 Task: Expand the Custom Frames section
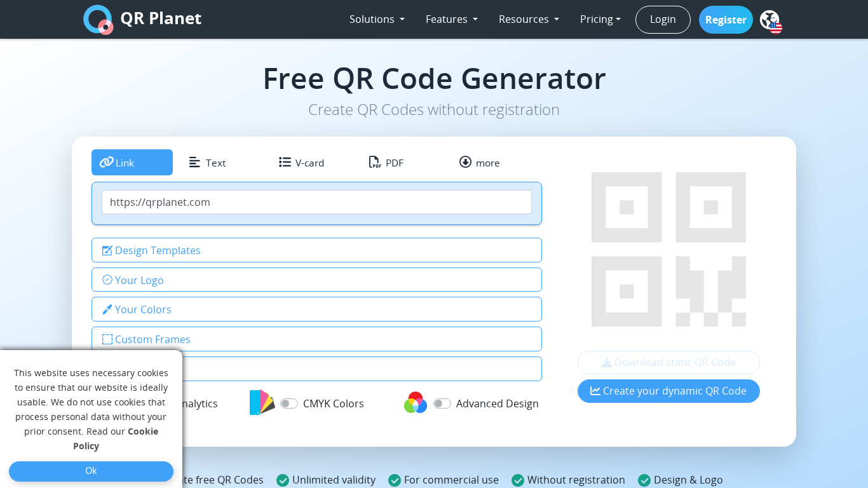click(x=316, y=339)
